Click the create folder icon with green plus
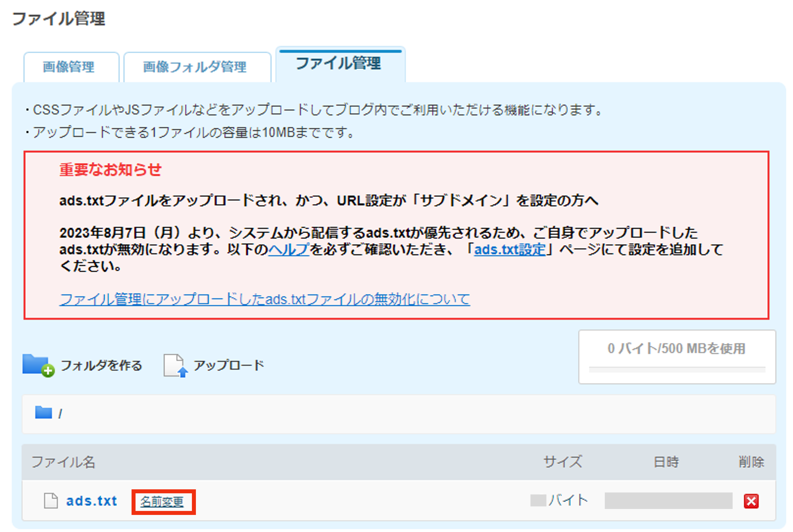The width and height of the screenshot is (793, 532). [38, 365]
